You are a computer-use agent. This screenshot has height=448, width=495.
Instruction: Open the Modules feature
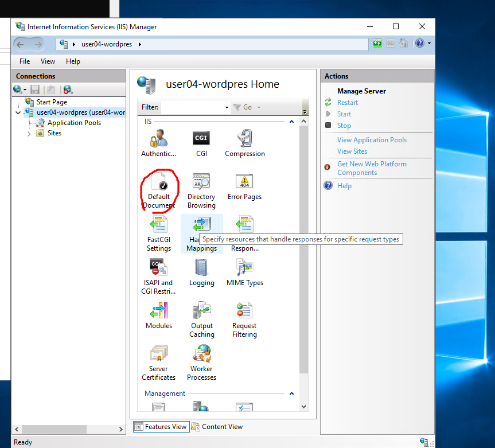click(159, 315)
